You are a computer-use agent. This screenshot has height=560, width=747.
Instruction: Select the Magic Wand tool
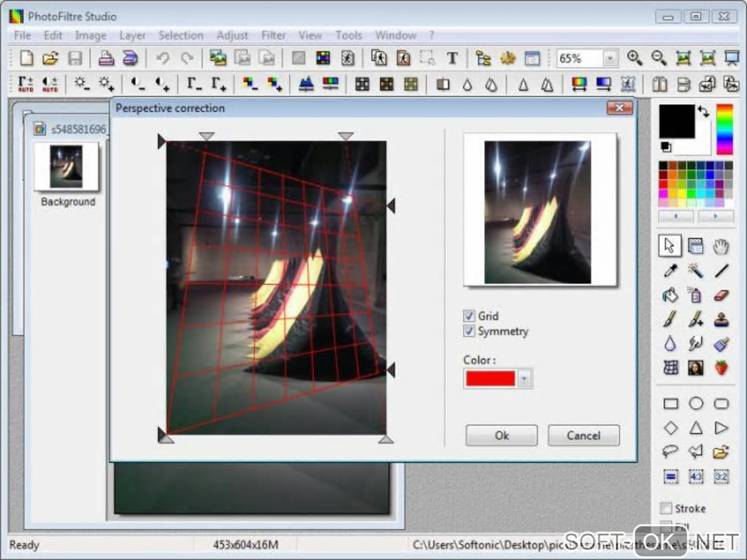click(x=696, y=271)
